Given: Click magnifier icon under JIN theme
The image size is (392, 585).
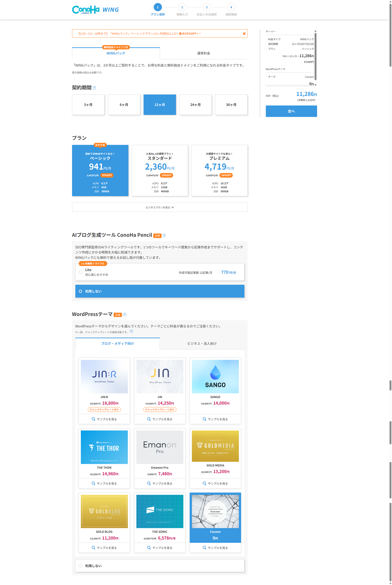Looking at the screenshot, I should point(149,419).
